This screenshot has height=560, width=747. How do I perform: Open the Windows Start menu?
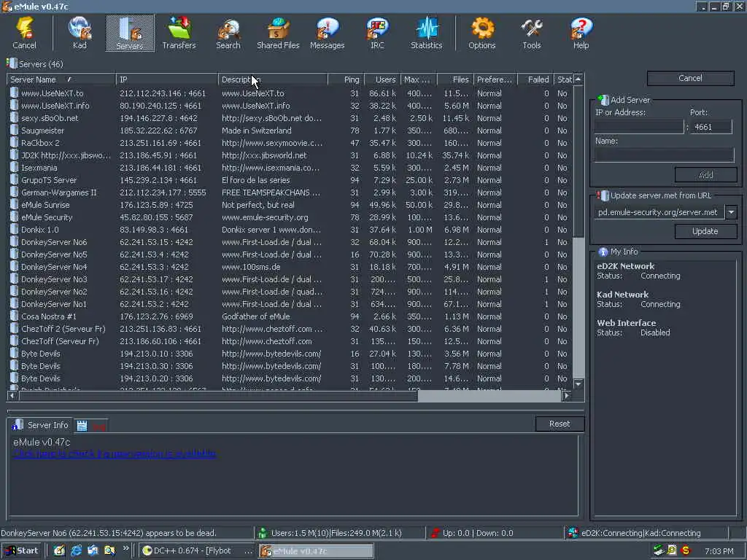(x=22, y=551)
